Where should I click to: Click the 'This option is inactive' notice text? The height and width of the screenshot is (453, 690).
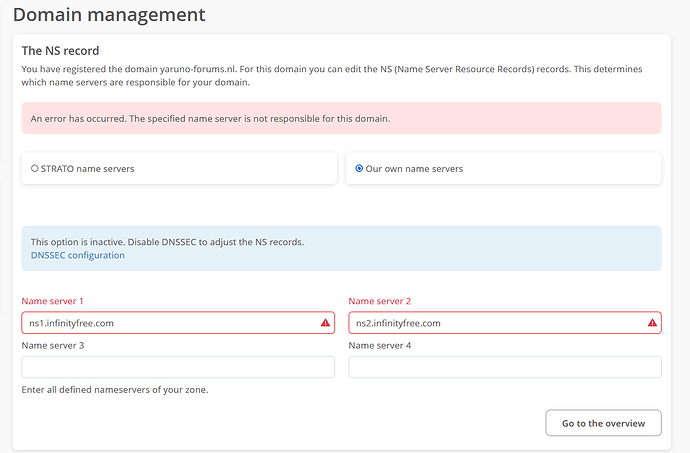(167, 242)
